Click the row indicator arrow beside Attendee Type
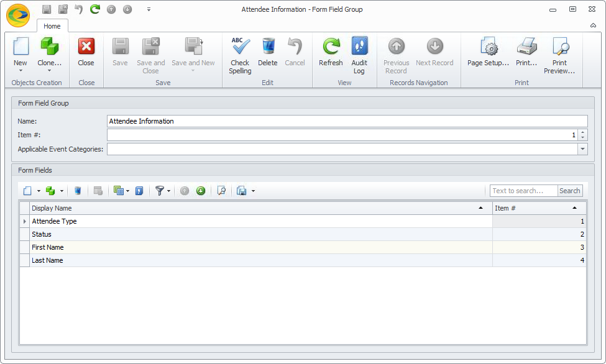The width and height of the screenshot is (606, 364). click(25, 221)
